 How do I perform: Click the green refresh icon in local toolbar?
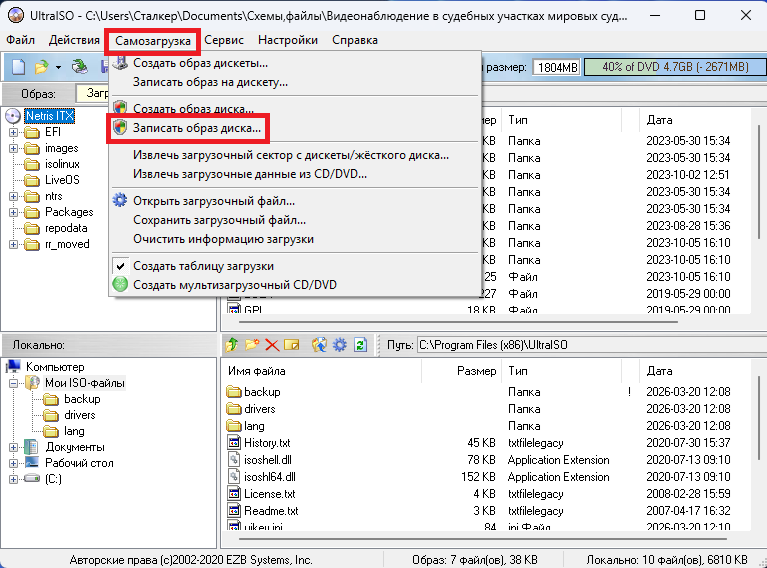click(361, 345)
